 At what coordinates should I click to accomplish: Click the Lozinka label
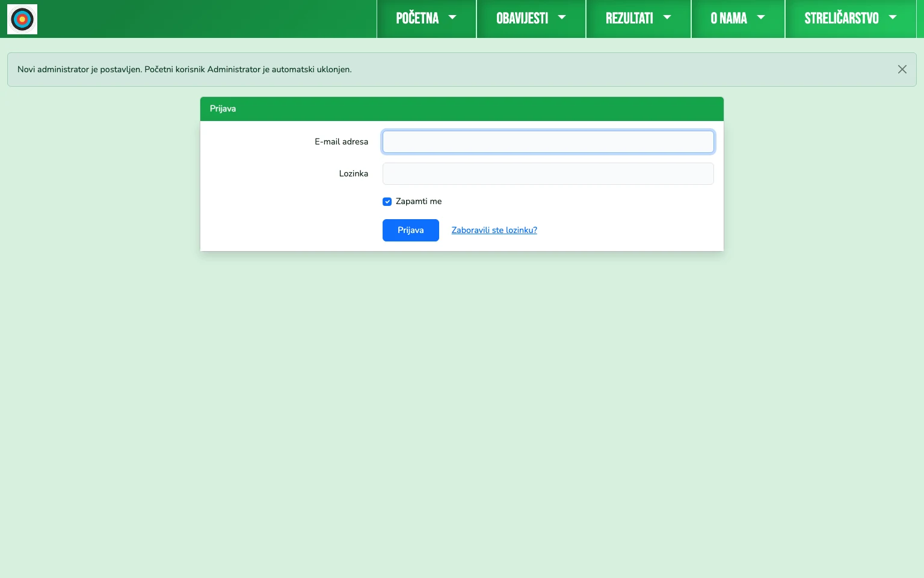[x=354, y=173]
